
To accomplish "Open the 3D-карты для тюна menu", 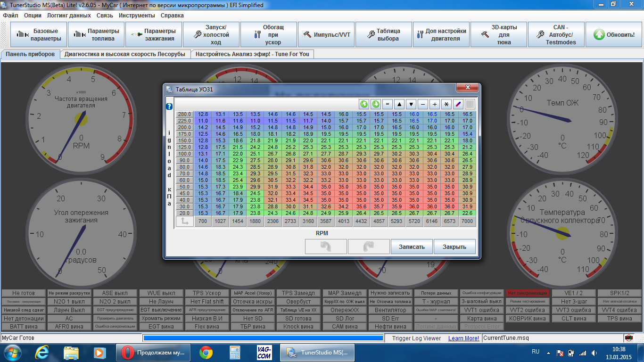I will 499,35.
